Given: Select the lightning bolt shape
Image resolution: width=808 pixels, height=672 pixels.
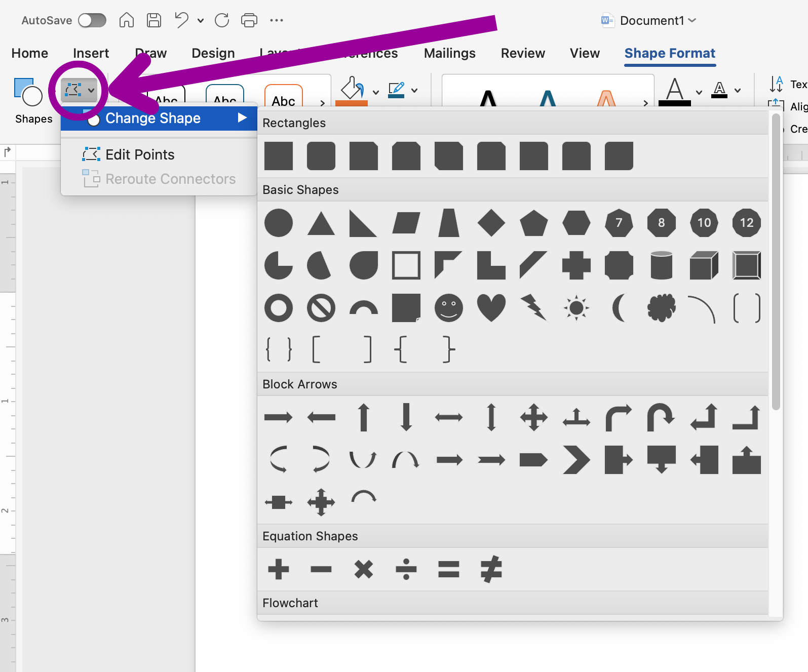Looking at the screenshot, I should (534, 308).
